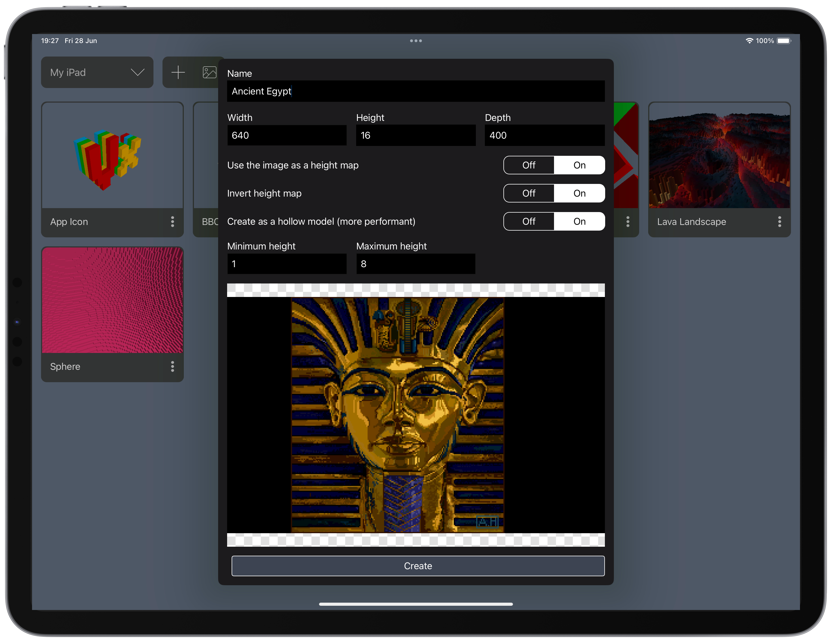Click the Lava Landscape options menu icon
This screenshot has width=832, height=644.
click(x=779, y=222)
